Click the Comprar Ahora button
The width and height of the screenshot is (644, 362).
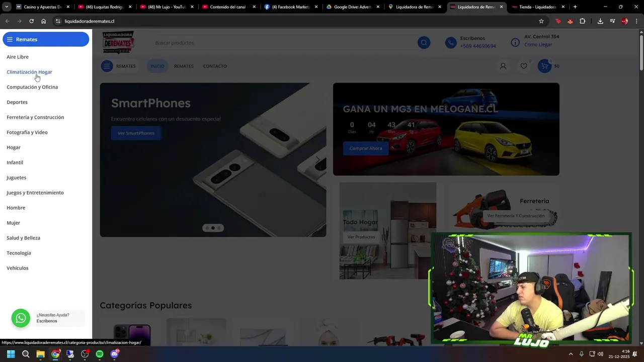pyautogui.click(x=366, y=148)
